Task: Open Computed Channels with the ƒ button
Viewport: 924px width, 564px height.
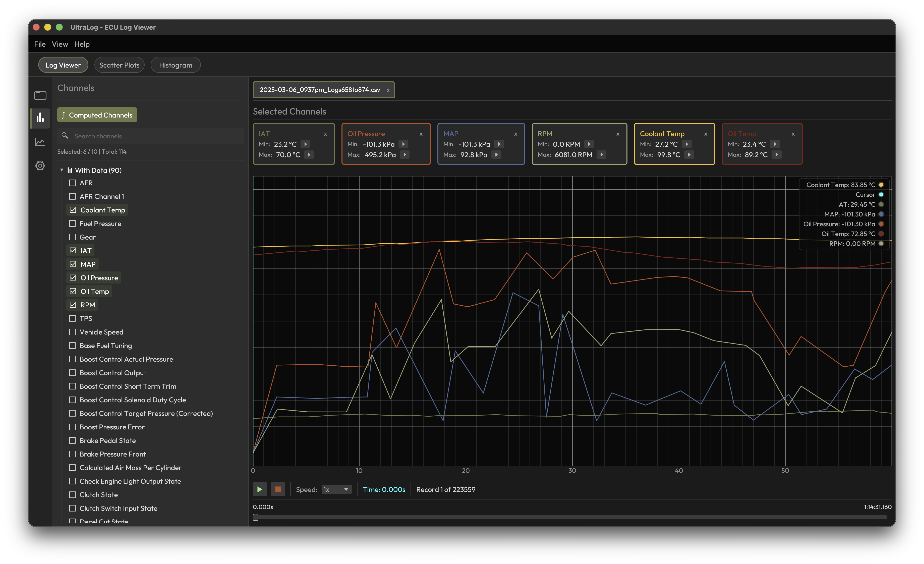Action: 97,115
